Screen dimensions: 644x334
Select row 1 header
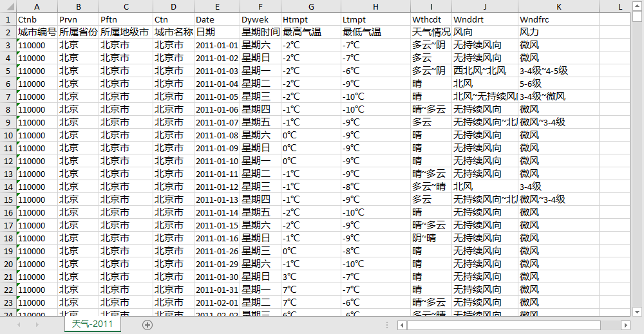click(x=8, y=19)
